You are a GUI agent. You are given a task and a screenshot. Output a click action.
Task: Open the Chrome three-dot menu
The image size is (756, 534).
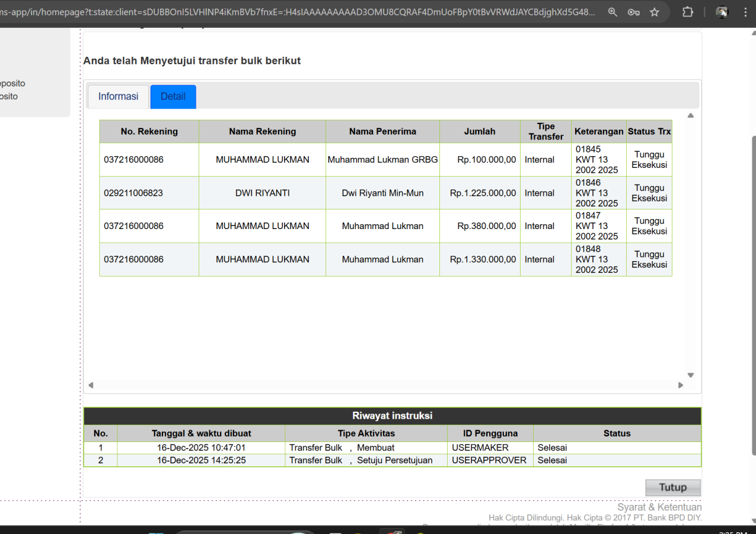(745, 12)
